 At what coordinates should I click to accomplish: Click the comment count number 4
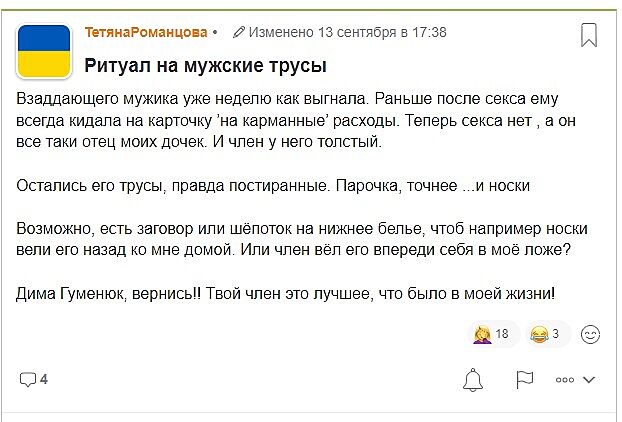[x=44, y=380]
